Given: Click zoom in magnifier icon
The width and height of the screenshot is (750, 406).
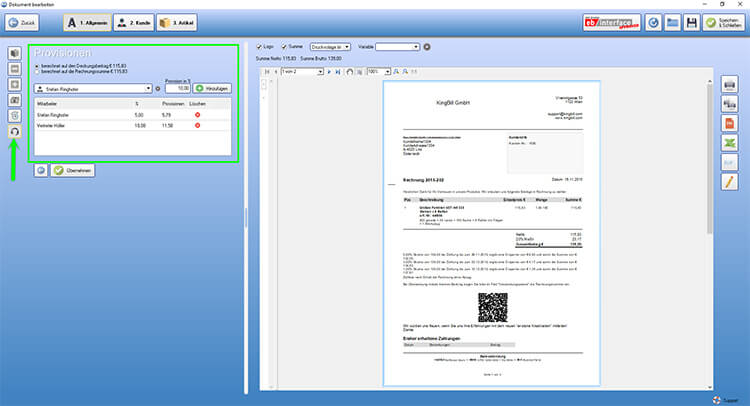Looking at the screenshot, I should click(x=396, y=71).
